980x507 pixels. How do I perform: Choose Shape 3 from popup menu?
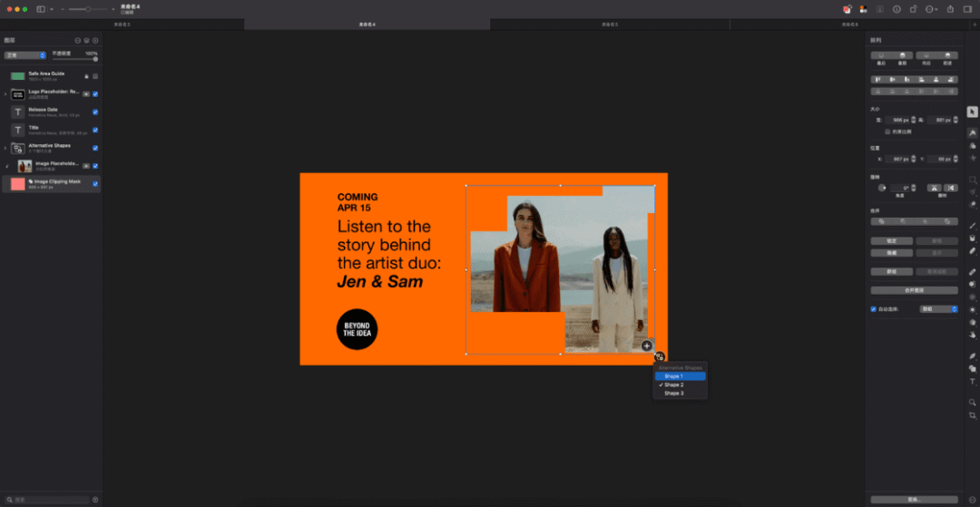pos(680,394)
